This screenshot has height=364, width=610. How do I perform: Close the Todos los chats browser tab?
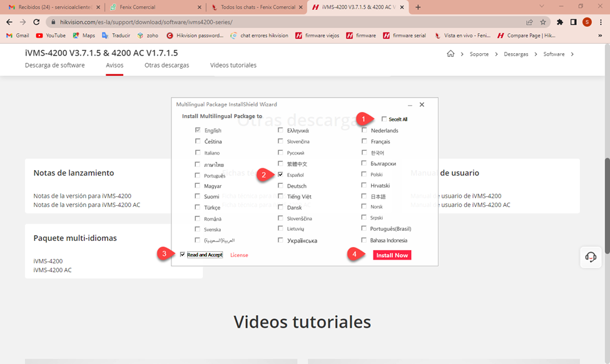tap(301, 7)
